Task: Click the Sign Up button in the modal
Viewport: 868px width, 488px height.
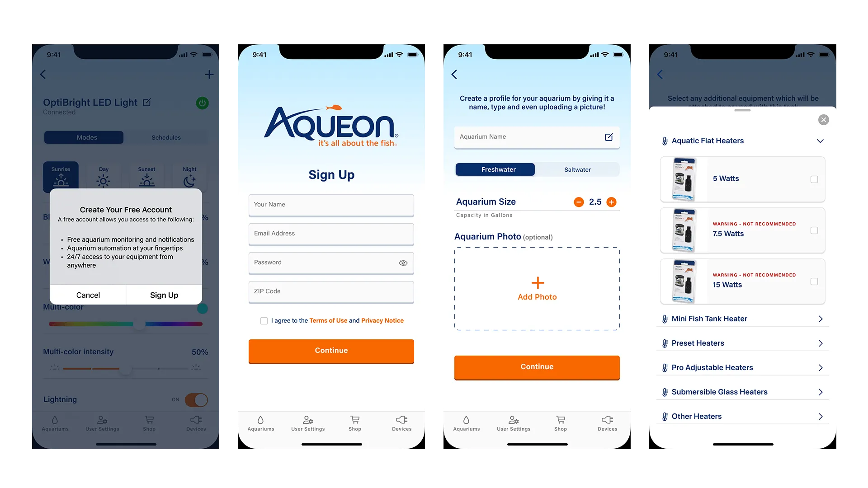Action: 164,294
